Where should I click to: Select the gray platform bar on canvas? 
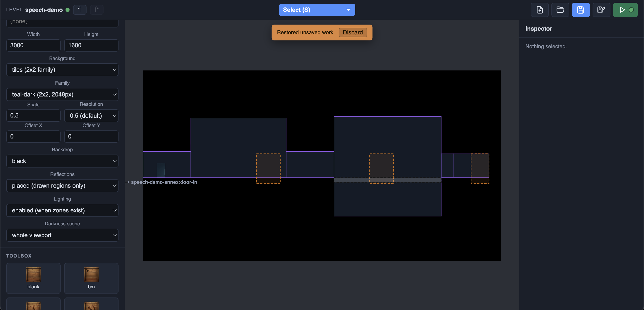[x=387, y=180]
